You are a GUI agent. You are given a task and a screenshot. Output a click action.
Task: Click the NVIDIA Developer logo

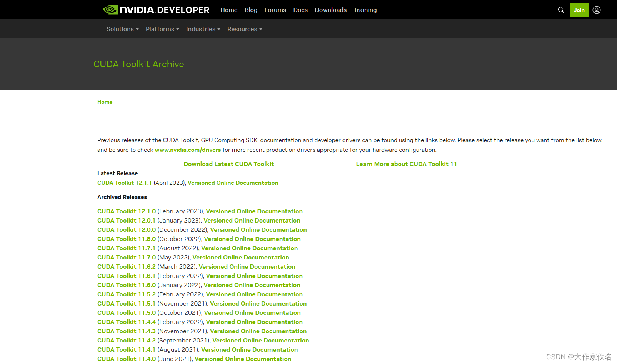click(x=155, y=10)
